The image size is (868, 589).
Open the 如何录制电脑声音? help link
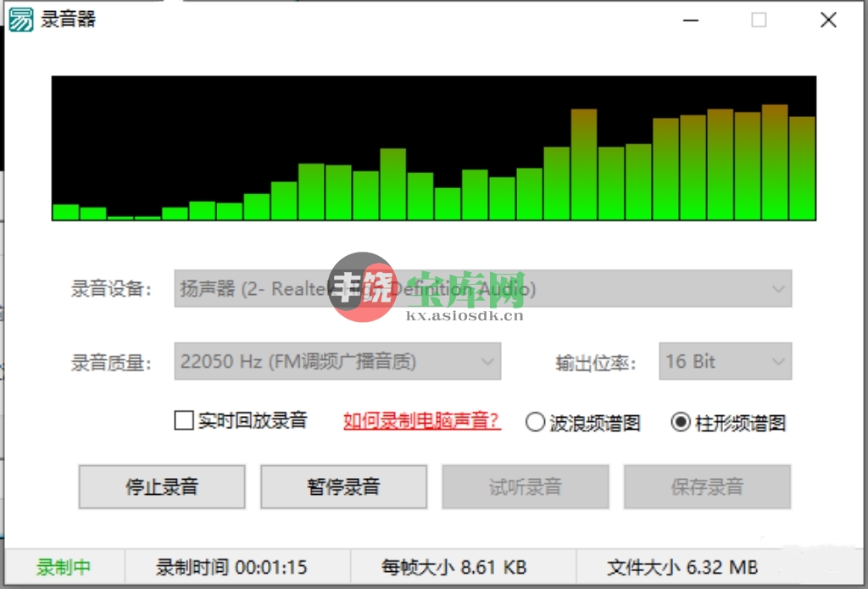(x=422, y=420)
